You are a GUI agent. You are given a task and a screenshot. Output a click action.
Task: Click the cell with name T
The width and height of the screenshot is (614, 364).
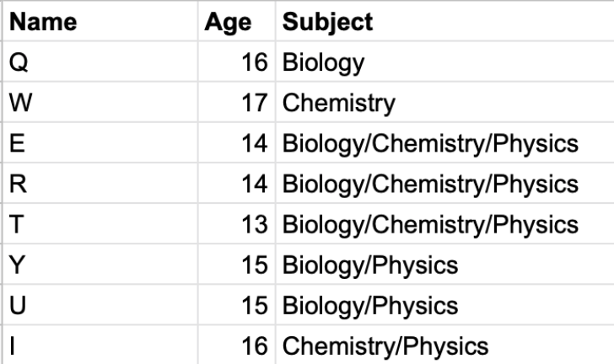tap(100, 223)
